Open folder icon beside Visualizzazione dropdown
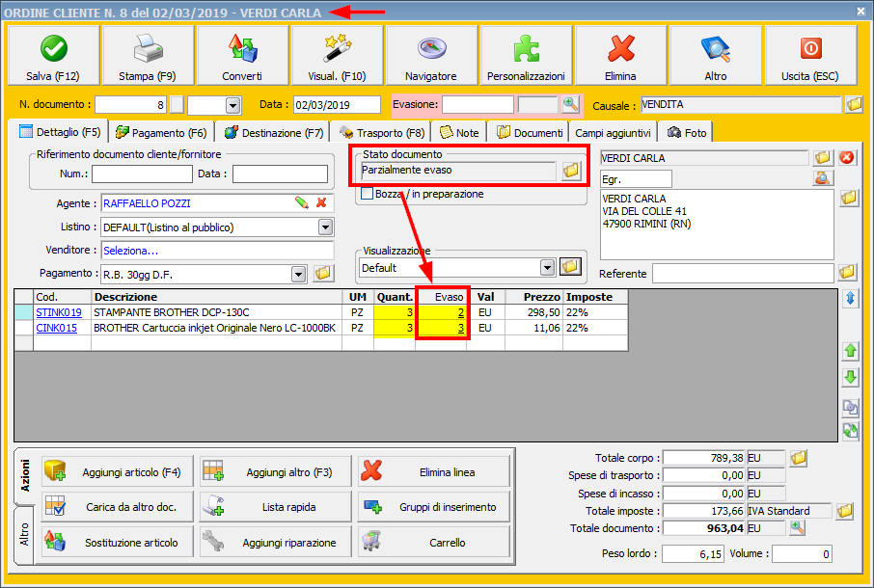 pos(570,267)
